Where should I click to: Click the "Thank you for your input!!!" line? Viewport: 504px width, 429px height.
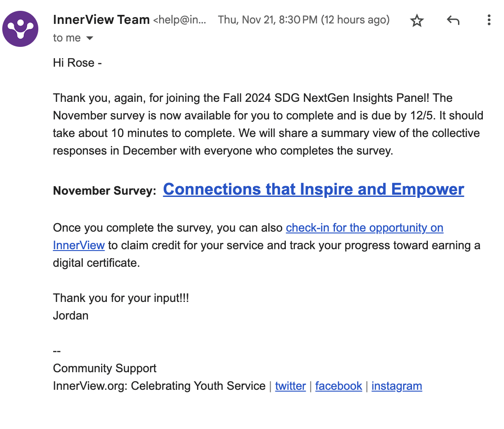pyautogui.click(x=121, y=298)
